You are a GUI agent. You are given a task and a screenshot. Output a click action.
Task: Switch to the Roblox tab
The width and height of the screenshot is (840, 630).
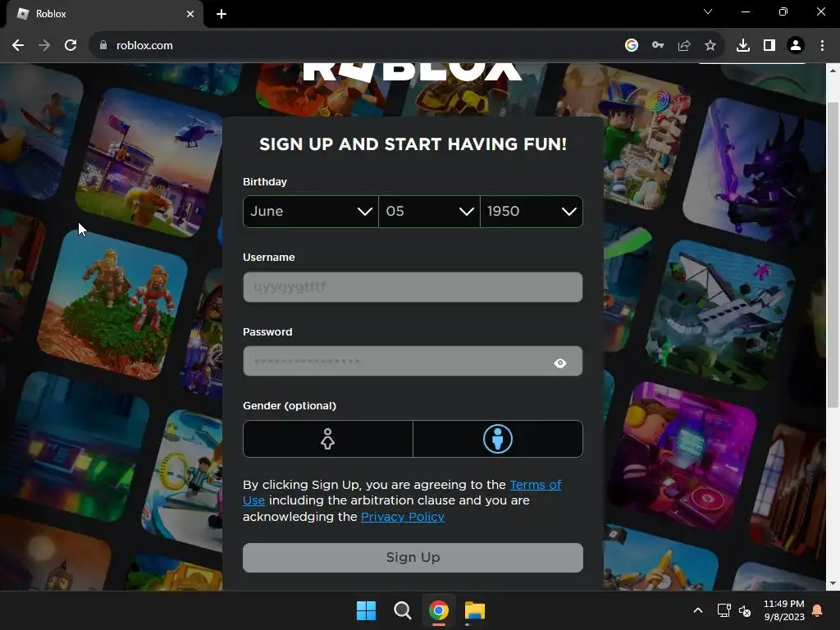pos(104,14)
